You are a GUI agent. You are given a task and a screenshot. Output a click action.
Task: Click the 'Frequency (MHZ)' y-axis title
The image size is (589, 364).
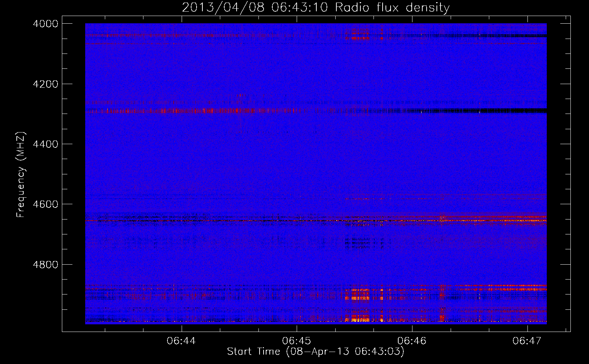[x=21, y=175]
